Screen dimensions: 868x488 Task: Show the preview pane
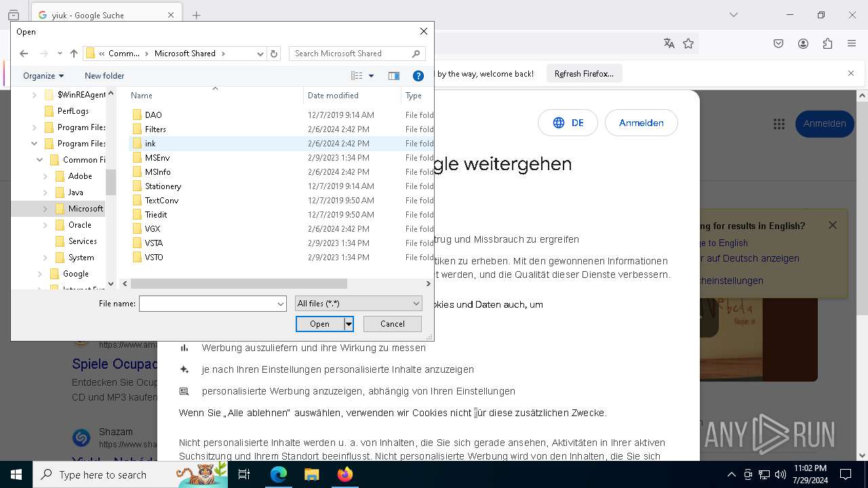click(394, 76)
